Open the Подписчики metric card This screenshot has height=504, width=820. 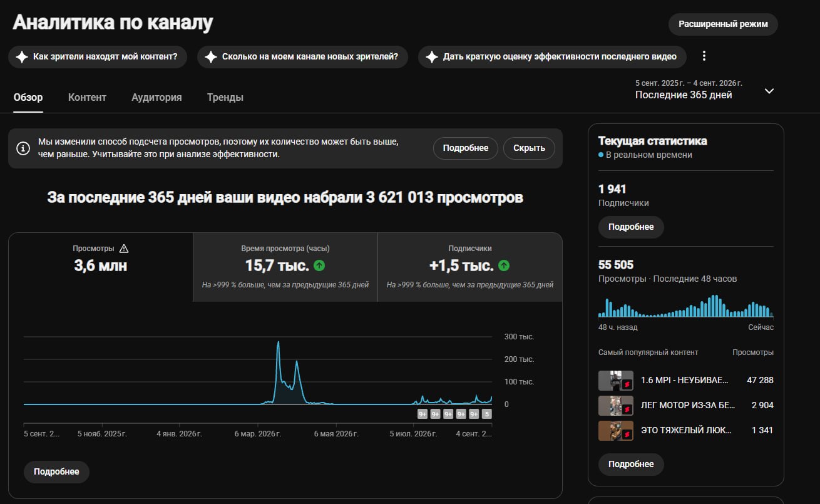point(470,267)
